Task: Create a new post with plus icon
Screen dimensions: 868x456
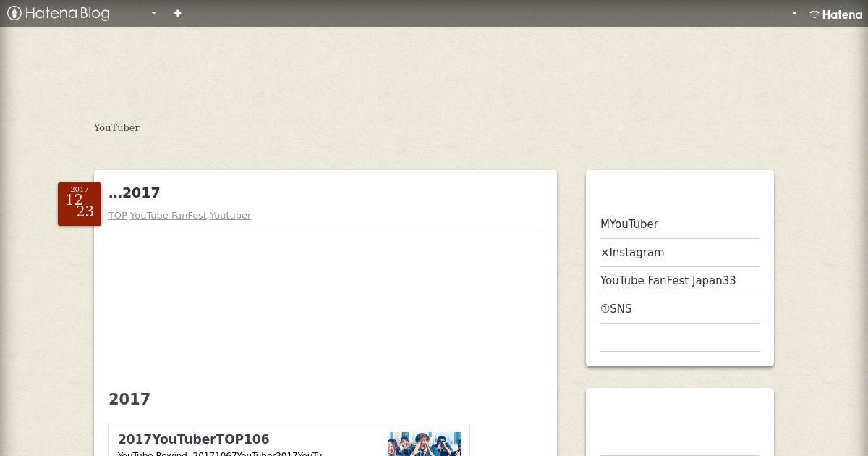Action: coord(178,13)
